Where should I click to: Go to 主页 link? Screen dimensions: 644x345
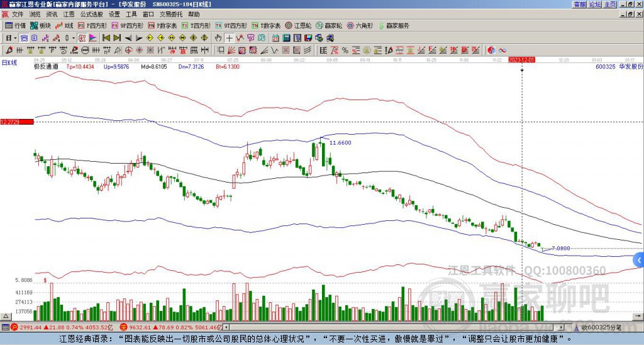tap(610, 4)
